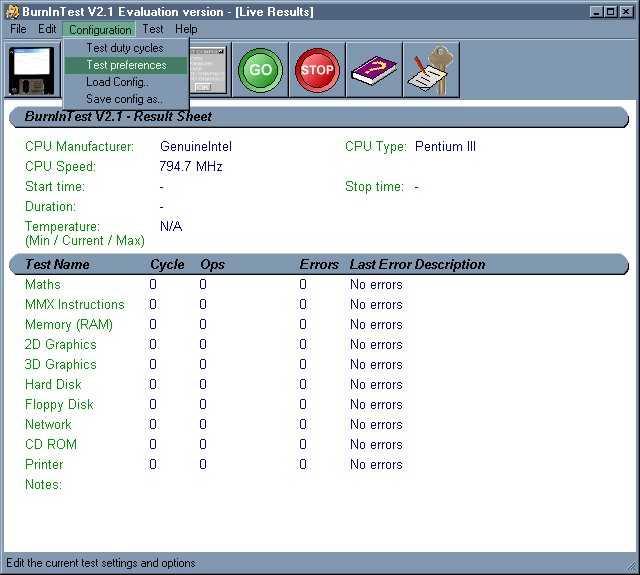Close the BurnInTest window
Viewport: 640px width, 575px height.
click(x=626, y=12)
